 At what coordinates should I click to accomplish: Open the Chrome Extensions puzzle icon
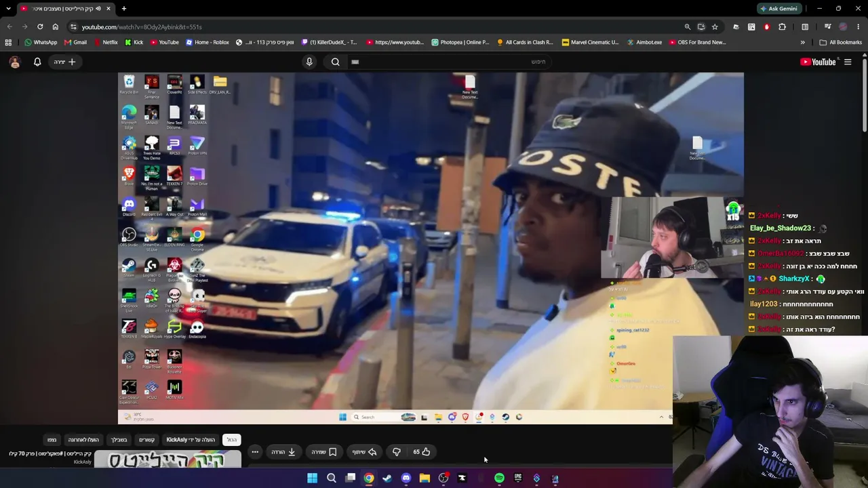(x=783, y=26)
